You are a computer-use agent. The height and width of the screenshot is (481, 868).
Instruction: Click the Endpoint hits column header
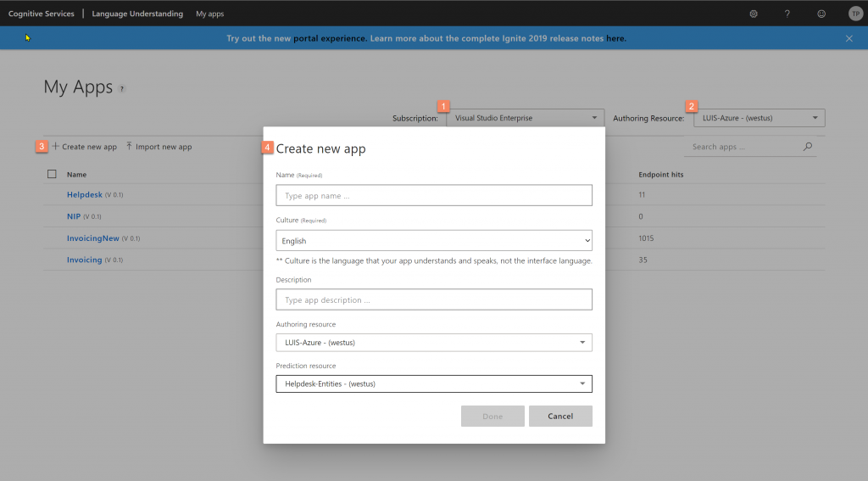[661, 175]
